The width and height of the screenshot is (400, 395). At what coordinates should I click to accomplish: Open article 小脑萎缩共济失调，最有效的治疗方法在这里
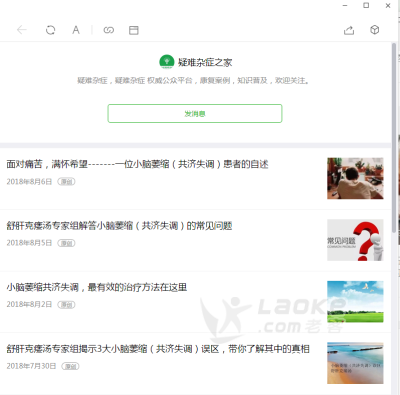pyautogui.click(x=97, y=287)
